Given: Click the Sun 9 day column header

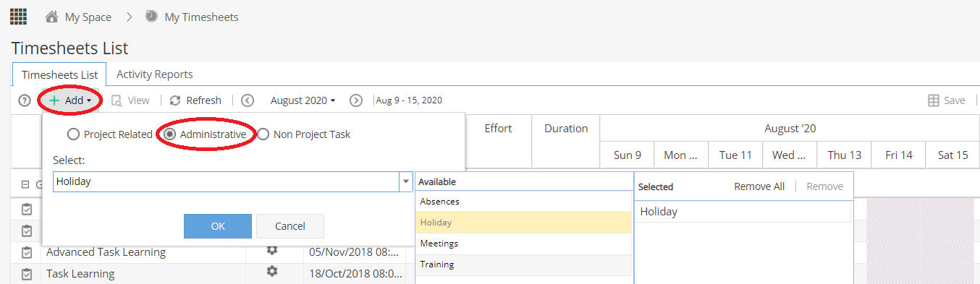Looking at the screenshot, I should click(628, 155).
